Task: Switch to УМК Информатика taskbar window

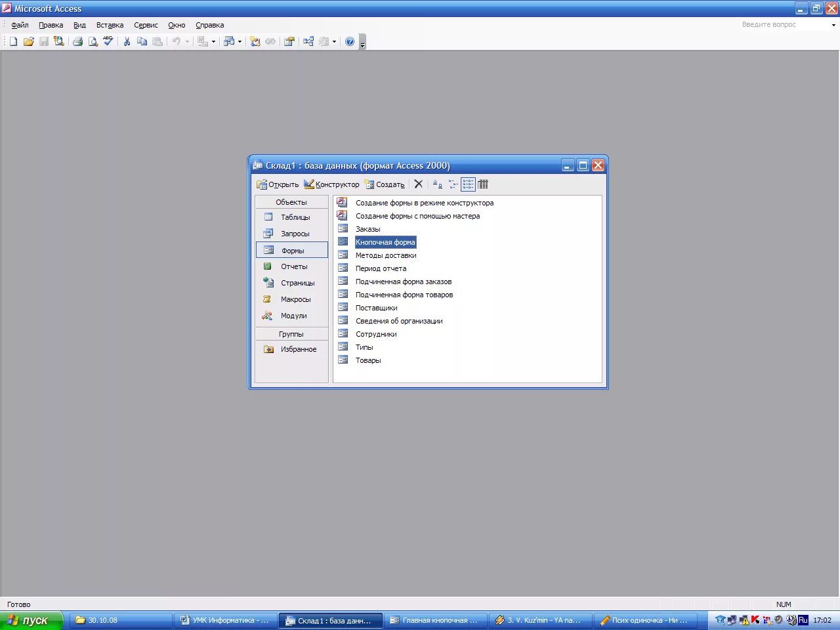Action: click(225, 620)
